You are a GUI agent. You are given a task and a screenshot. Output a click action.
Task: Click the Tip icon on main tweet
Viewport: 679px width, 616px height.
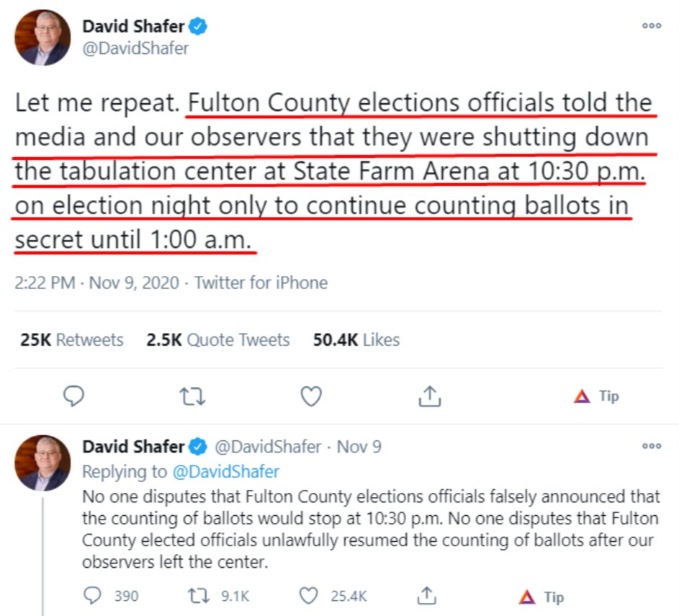tap(595, 396)
